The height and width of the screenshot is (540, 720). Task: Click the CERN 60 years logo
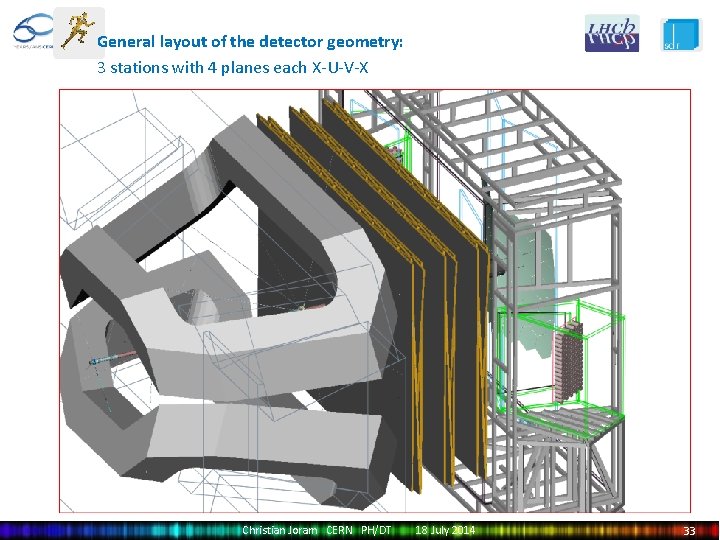[33, 31]
